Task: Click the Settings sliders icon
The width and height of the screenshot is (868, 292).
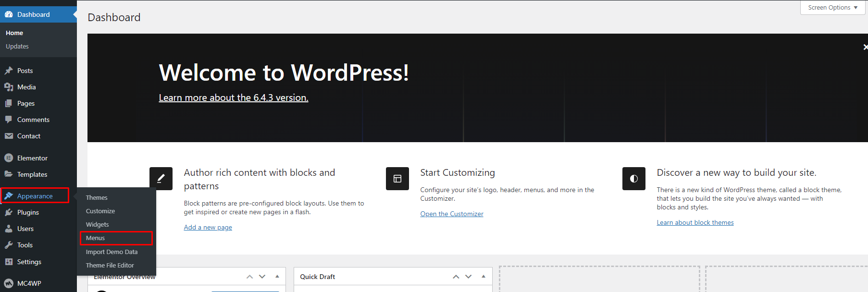Action: [x=9, y=262]
